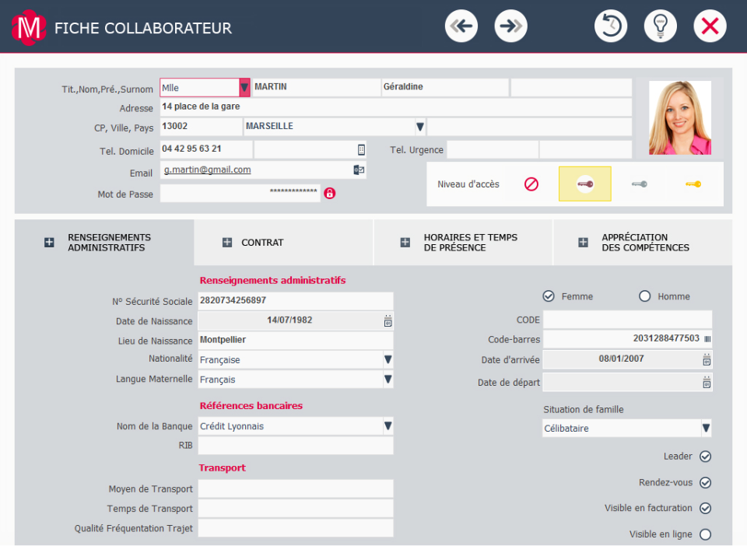Select the Homme radio button
747x560 pixels.
pos(644,296)
